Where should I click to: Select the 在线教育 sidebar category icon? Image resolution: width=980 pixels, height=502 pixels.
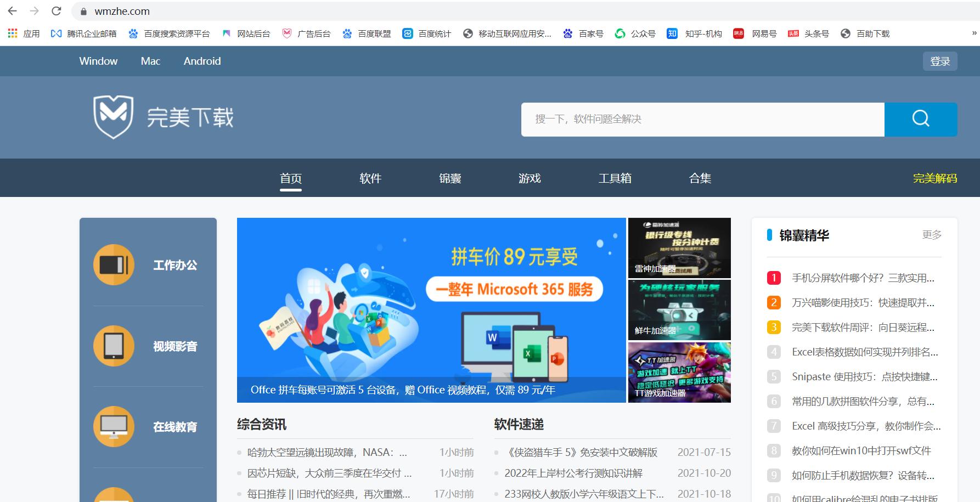(114, 426)
